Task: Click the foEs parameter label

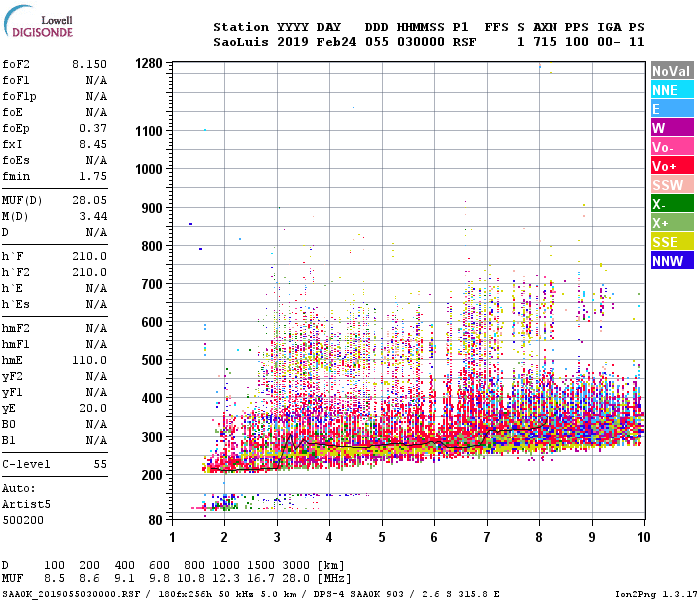Action: [x=16, y=160]
